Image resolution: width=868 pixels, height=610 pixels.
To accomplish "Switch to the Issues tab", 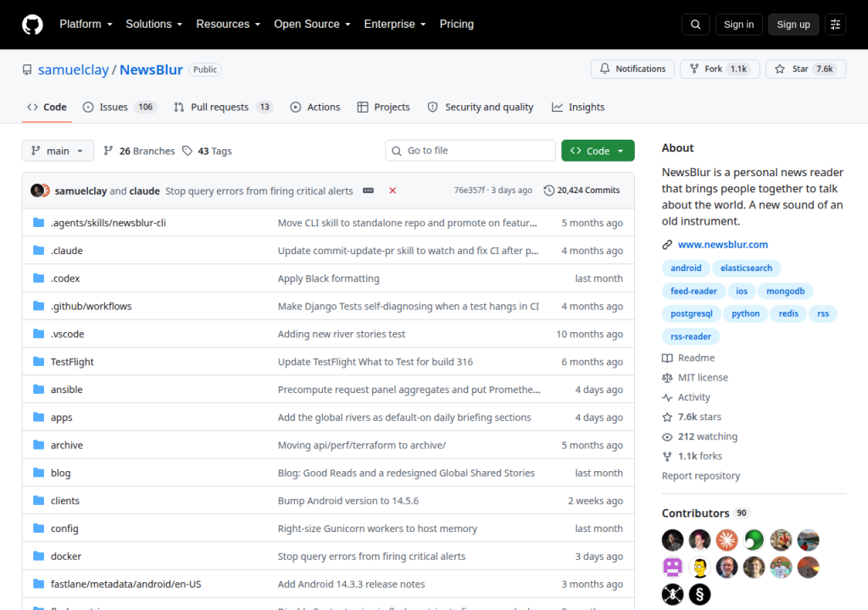I will (120, 107).
